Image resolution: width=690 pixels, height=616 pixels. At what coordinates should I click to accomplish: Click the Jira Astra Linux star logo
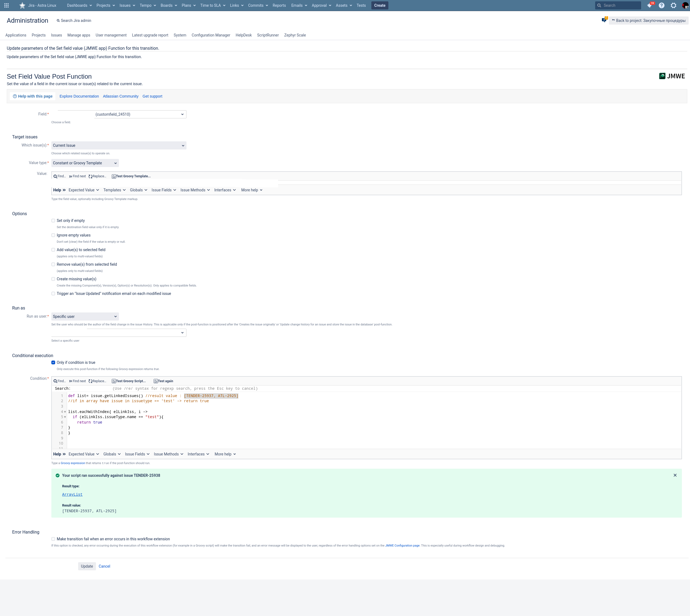tap(22, 5)
